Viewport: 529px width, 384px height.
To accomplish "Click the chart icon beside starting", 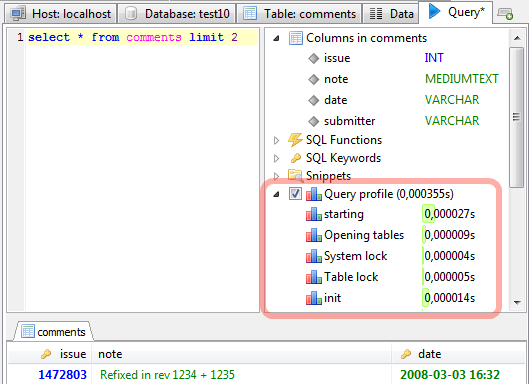I will click(x=314, y=214).
